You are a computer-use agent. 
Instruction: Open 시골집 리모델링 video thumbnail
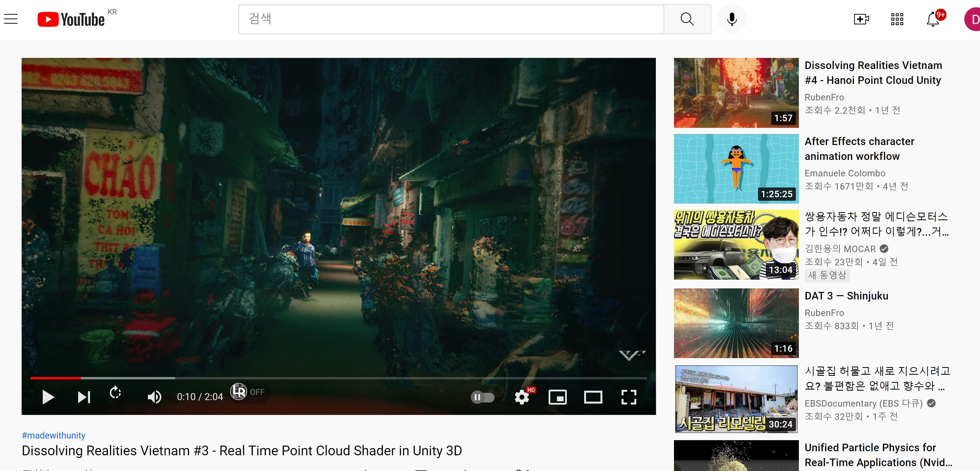[x=736, y=399]
